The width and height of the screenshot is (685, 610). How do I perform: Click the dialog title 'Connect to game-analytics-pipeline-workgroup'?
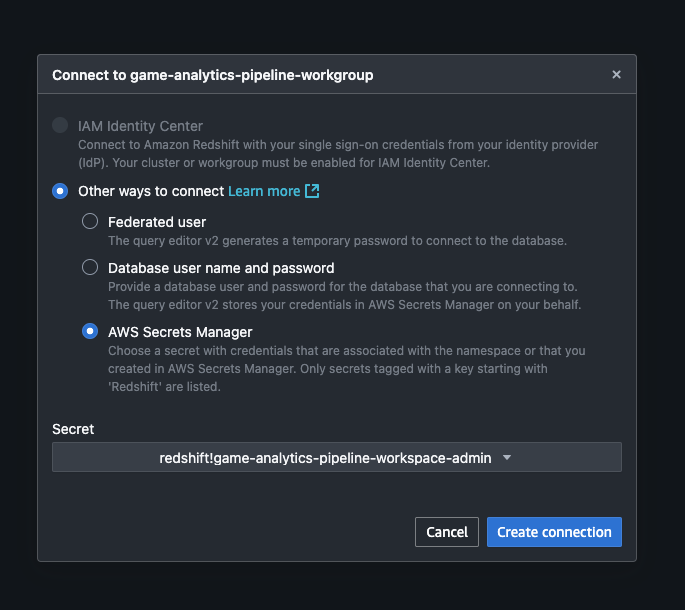213,75
